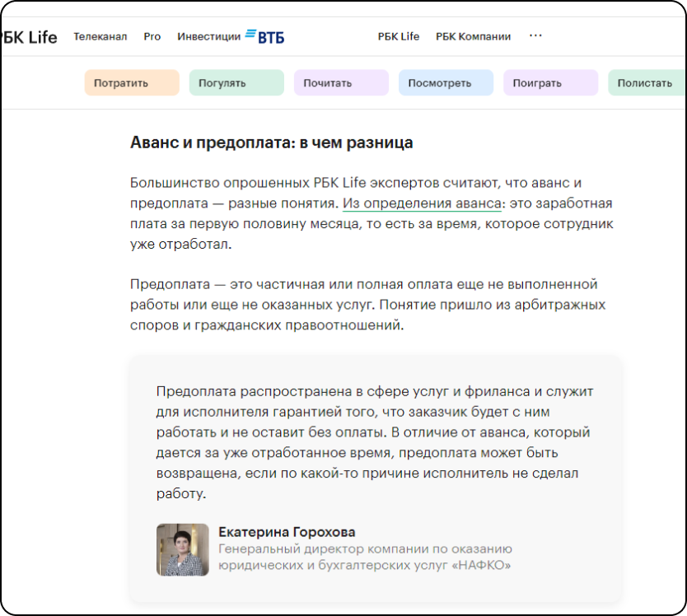687x616 pixels.
Task: Click Екатерина Горохова's portrait photo
Action: (x=183, y=549)
